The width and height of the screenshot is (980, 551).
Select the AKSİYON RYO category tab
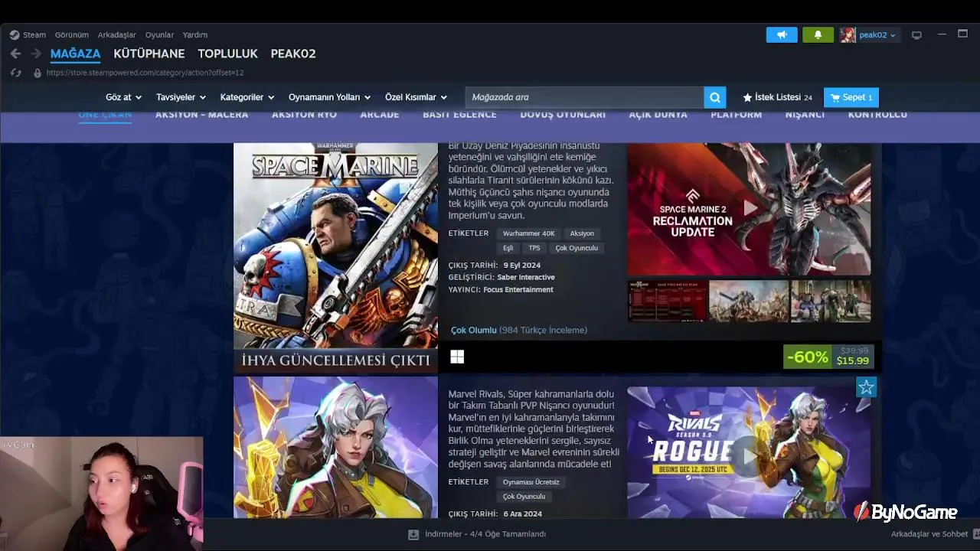(304, 115)
